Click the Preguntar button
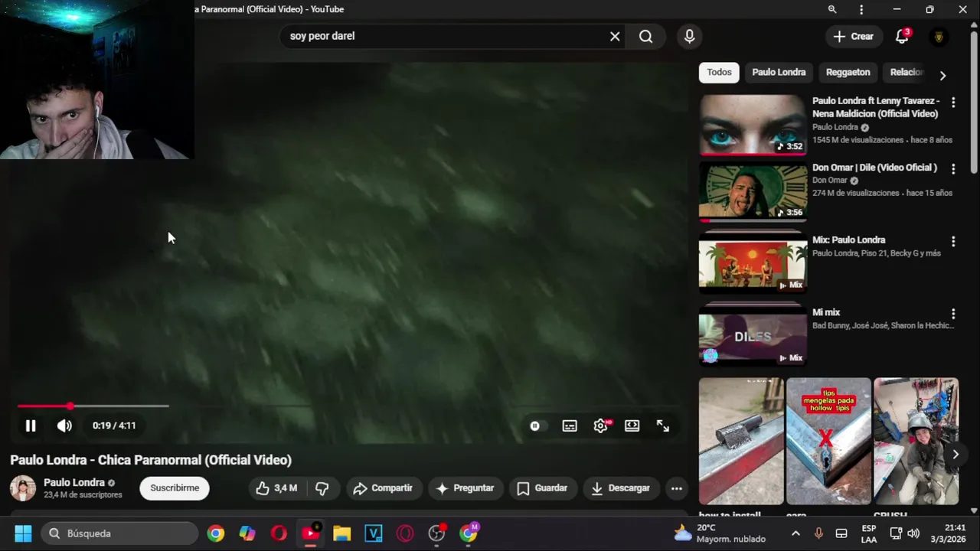This screenshot has width=980, height=551. coord(465,488)
